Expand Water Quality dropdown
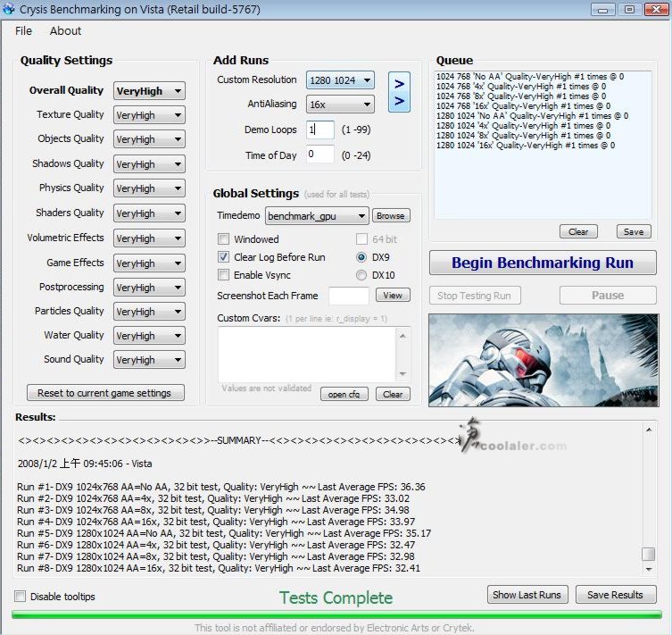This screenshot has height=635, width=672. click(x=149, y=336)
